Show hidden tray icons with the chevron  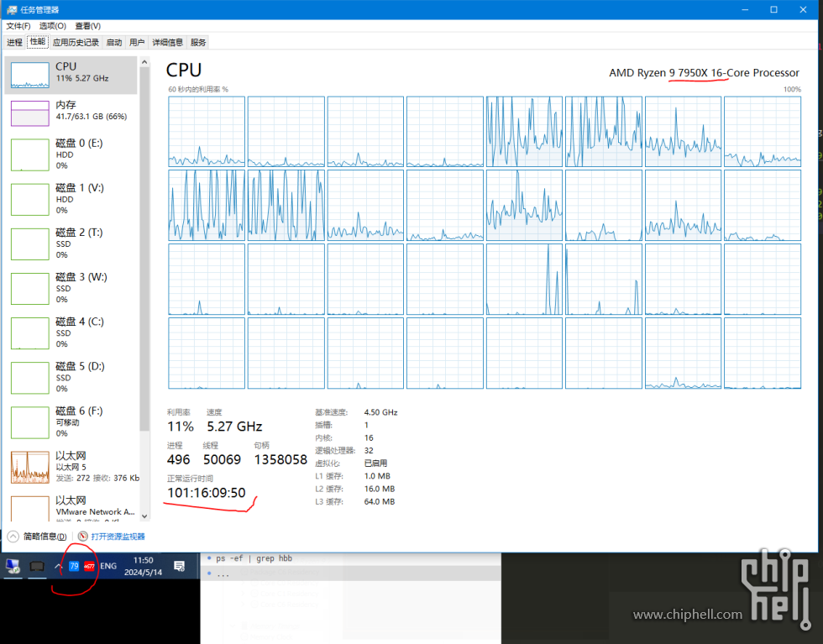(58, 566)
